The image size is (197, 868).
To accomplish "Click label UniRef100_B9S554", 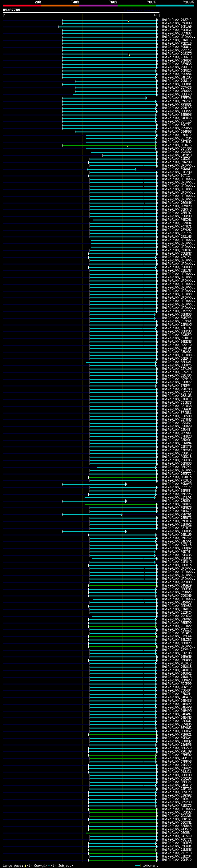I will coord(177,74).
